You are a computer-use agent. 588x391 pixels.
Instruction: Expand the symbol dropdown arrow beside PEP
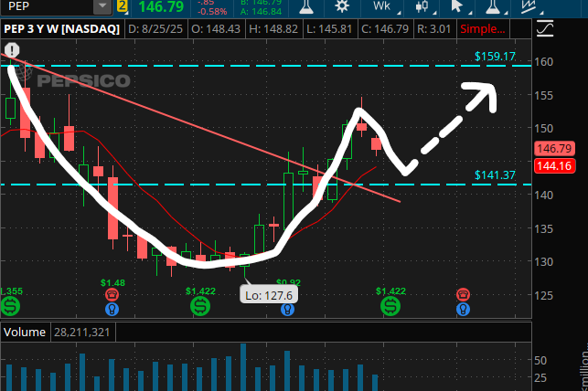[102, 6]
